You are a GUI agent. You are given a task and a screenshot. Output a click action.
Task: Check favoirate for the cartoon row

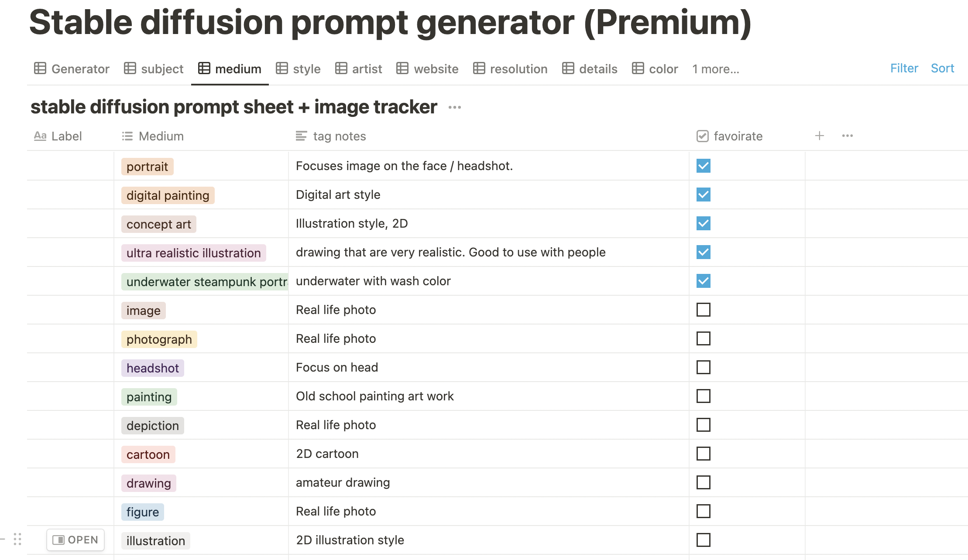pos(703,454)
